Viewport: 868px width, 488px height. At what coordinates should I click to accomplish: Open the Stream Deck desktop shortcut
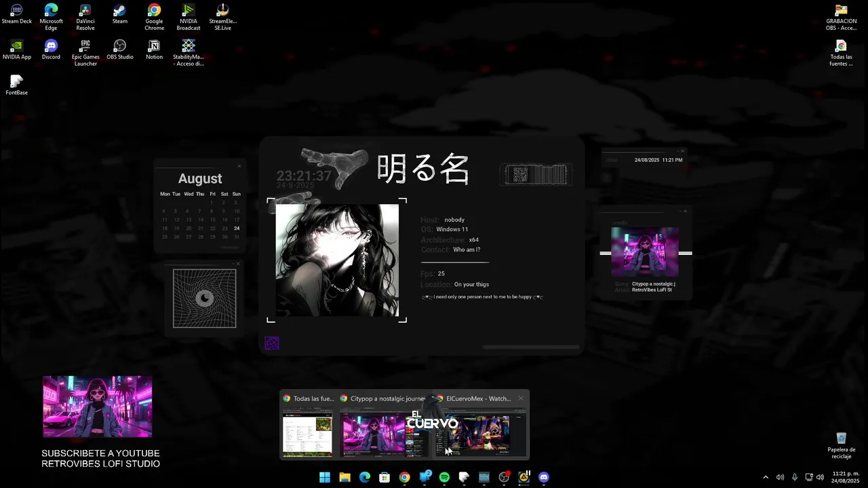(x=16, y=14)
